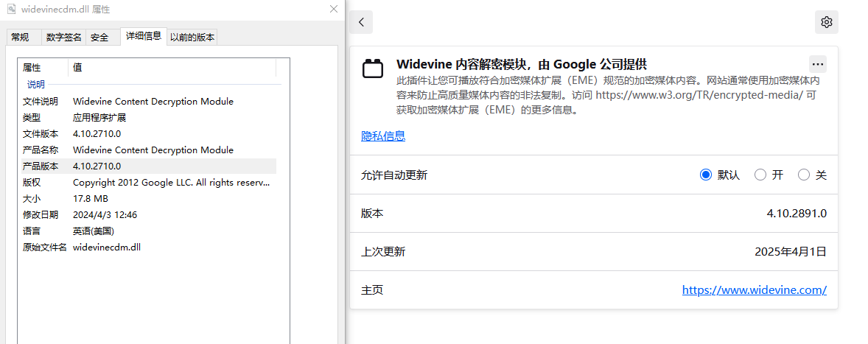Click the 版本 label in add-on details

point(372,214)
